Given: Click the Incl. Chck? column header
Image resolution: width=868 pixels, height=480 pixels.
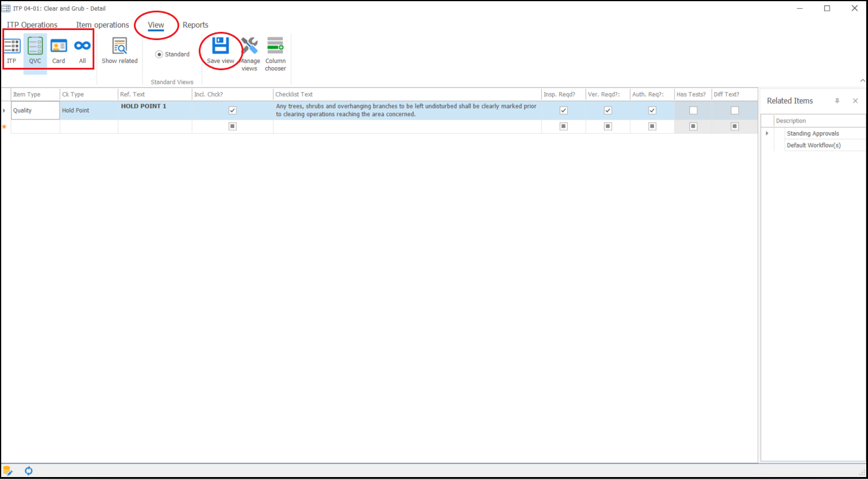Looking at the screenshot, I should 232,94.
